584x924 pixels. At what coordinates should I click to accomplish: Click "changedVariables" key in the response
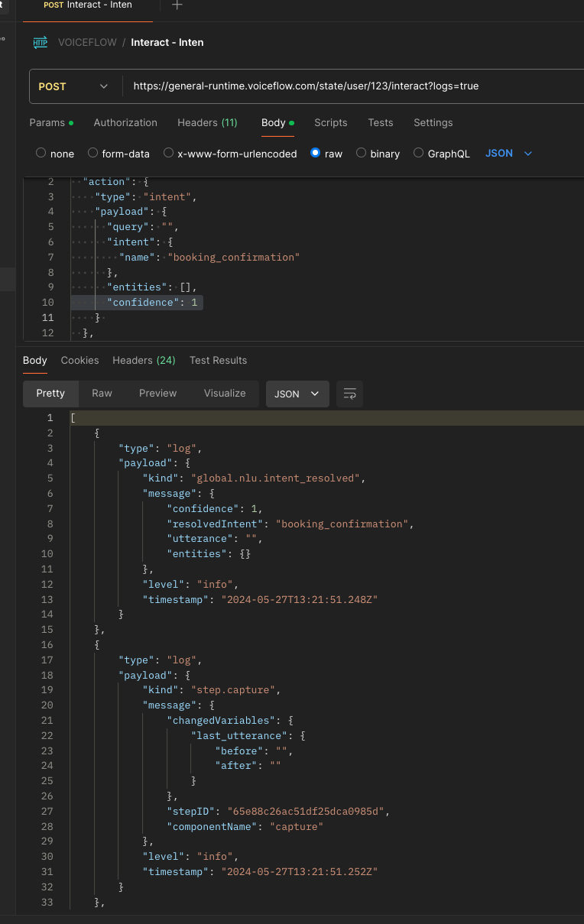coord(221,721)
